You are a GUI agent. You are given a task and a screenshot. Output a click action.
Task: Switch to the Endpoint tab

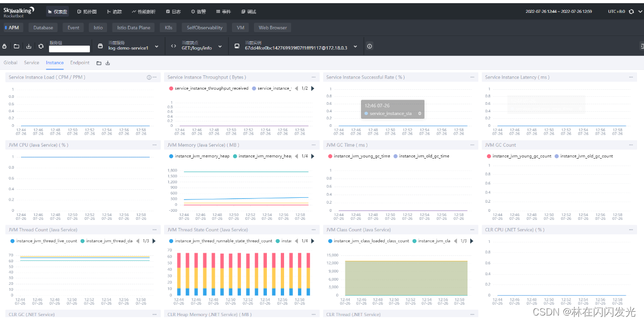(x=80, y=63)
